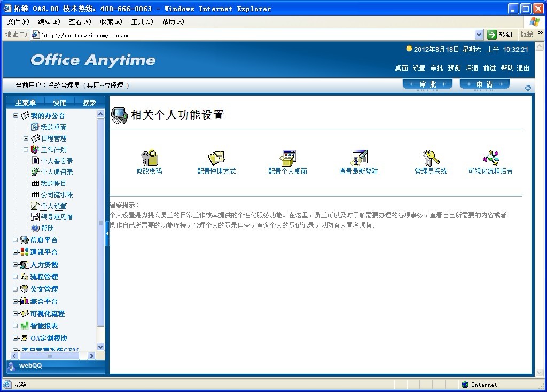
Task: Collapse the 我的办公台 tree node
Action: (16, 116)
